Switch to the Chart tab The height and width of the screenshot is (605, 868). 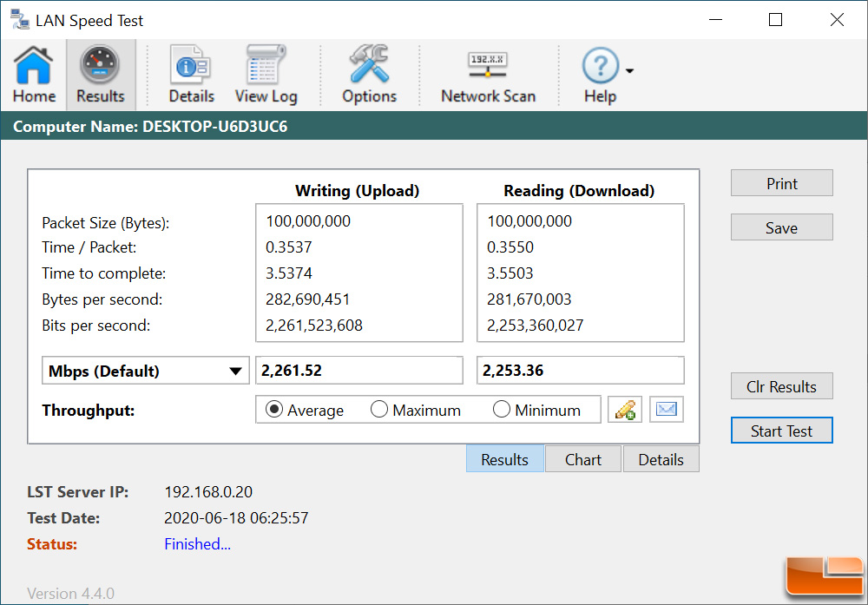(x=583, y=459)
